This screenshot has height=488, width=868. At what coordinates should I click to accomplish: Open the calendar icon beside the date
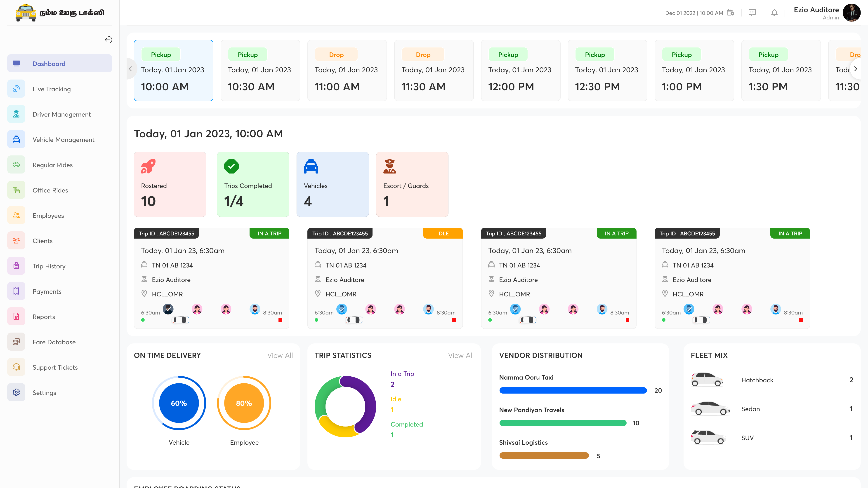tap(730, 13)
